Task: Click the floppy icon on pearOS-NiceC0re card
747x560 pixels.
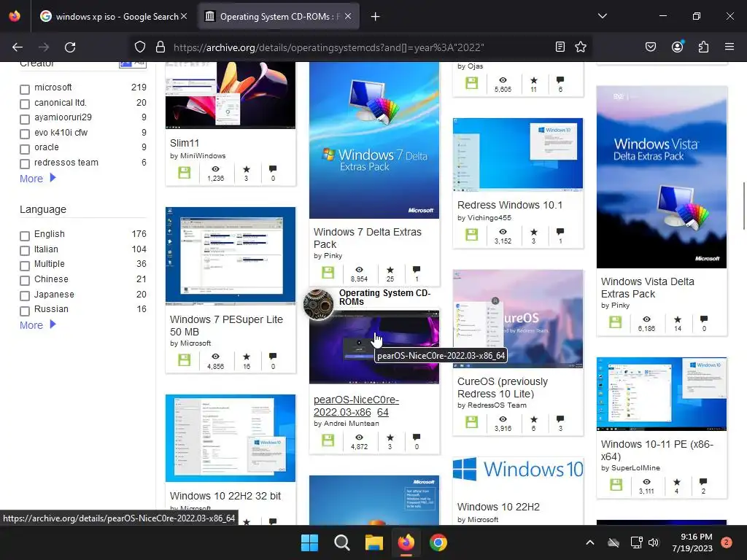Action: pos(328,440)
